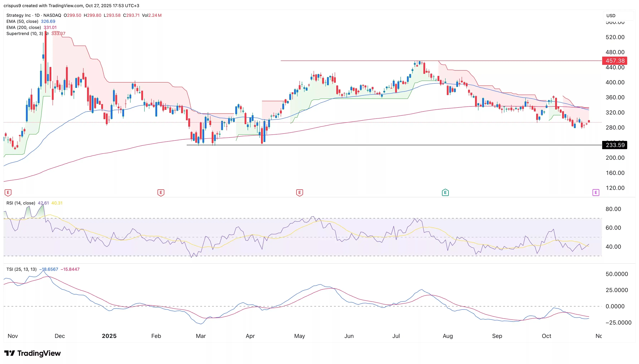The height and width of the screenshot is (364, 639).
Task: Expand the RSI (14, close) indicator legend
Action: [21, 203]
